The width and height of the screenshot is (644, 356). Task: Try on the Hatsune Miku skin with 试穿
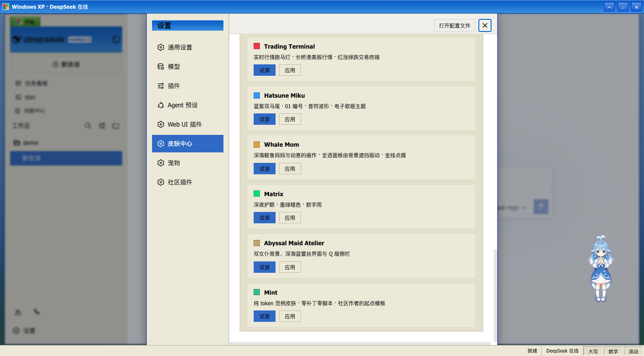point(265,119)
